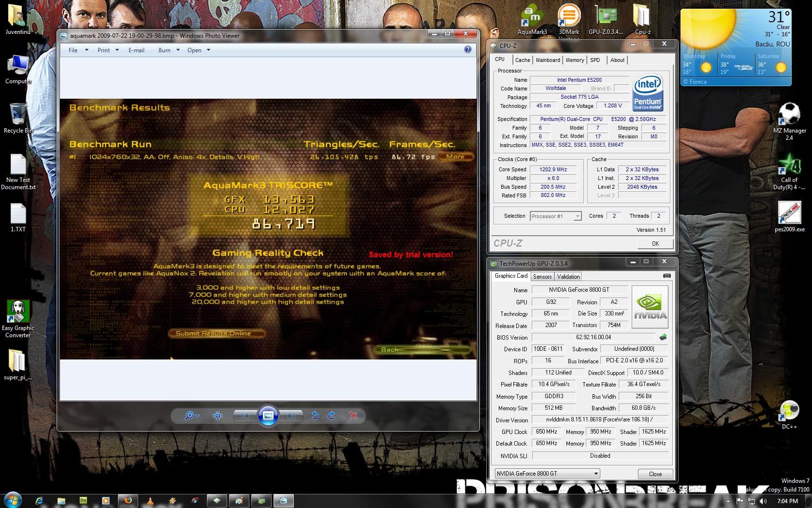Expand the Open menu dropdown arrow

pyautogui.click(x=208, y=50)
